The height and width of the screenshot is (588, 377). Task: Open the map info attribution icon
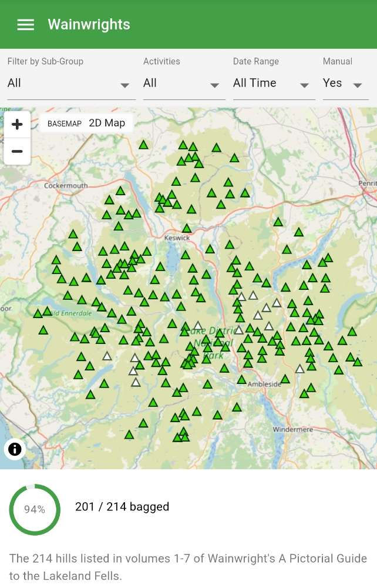tap(15, 449)
